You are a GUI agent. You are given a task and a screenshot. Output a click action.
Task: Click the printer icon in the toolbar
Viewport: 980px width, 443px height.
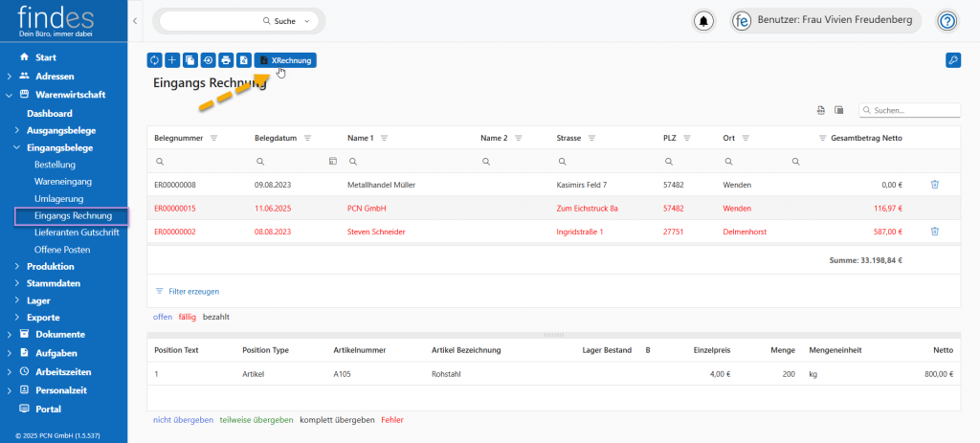coord(226,60)
